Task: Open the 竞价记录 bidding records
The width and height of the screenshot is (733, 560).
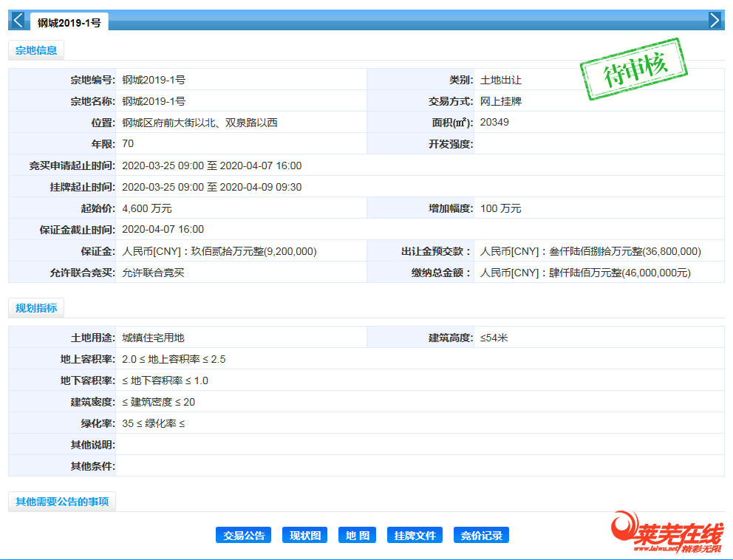Action: click(481, 534)
